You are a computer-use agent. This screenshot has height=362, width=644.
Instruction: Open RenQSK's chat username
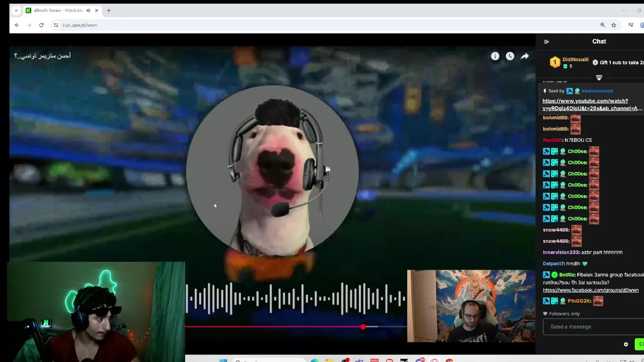tap(552, 140)
